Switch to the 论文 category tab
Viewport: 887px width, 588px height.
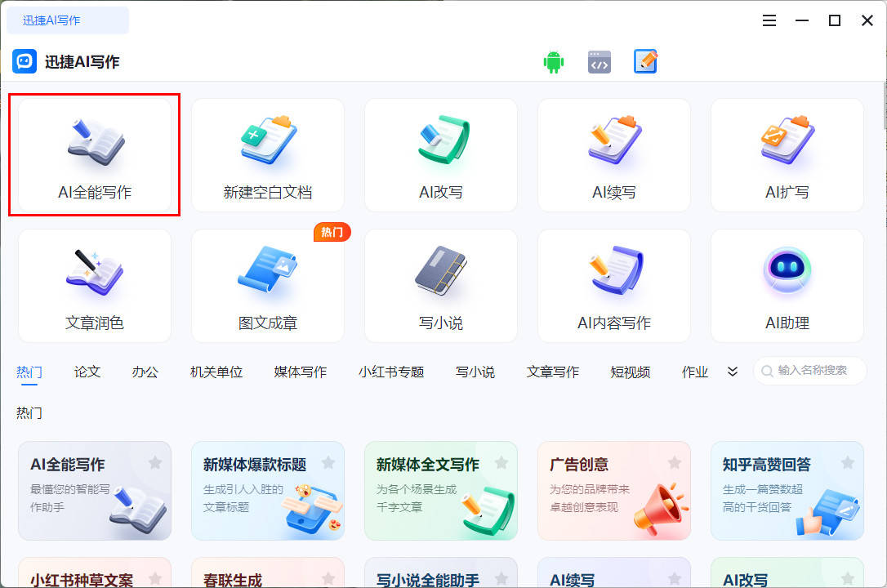coord(87,372)
